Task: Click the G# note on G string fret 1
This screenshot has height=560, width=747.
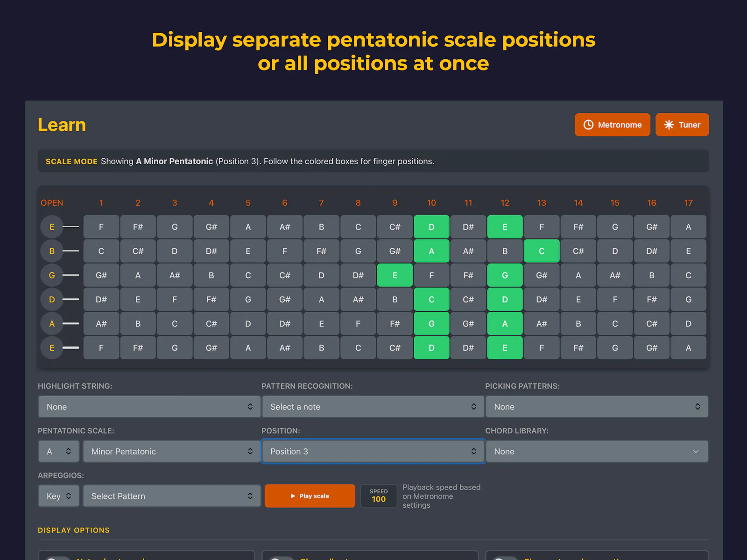Action: pos(101,275)
